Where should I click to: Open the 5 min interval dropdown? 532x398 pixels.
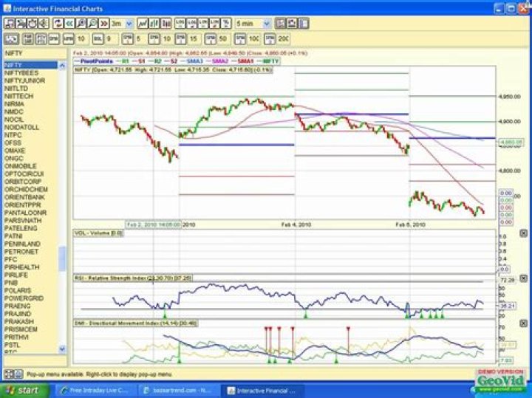(x=267, y=24)
